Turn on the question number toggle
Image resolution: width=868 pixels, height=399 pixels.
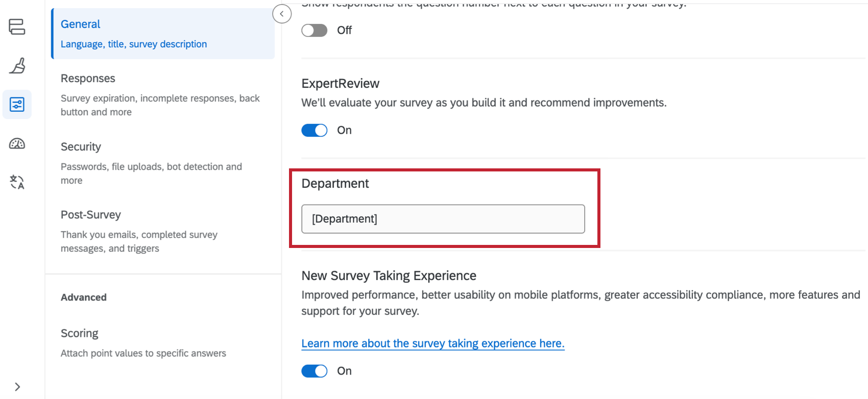click(x=314, y=31)
